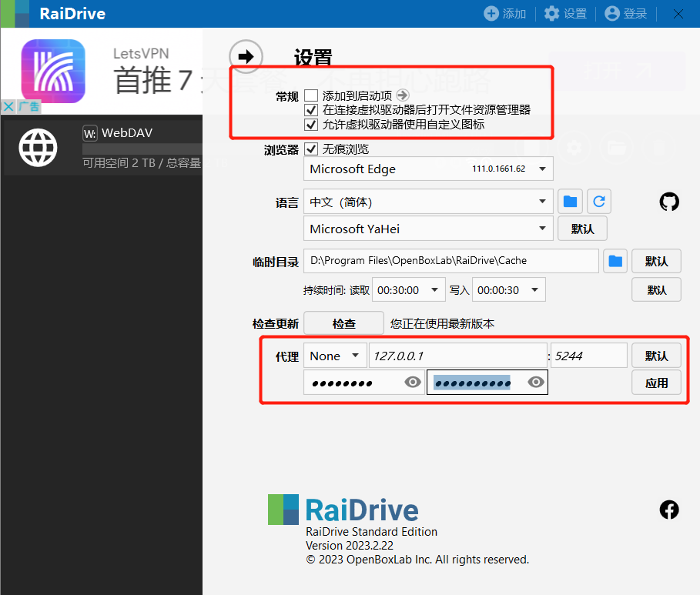Toggle the 无痕浏览 checkbox
This screenshot has width=700, height=595.
[311, 149]
